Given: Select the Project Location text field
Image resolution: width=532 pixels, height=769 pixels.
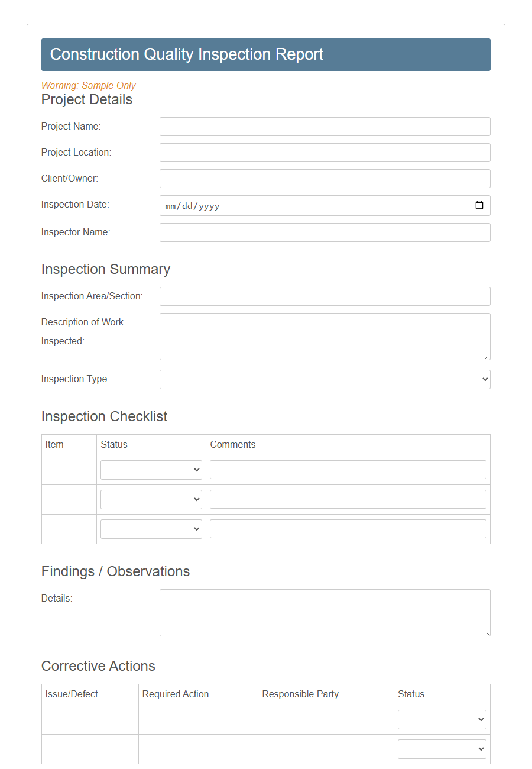Looking at the screenshot, I should pyautogui.click(x=325, y=153).
